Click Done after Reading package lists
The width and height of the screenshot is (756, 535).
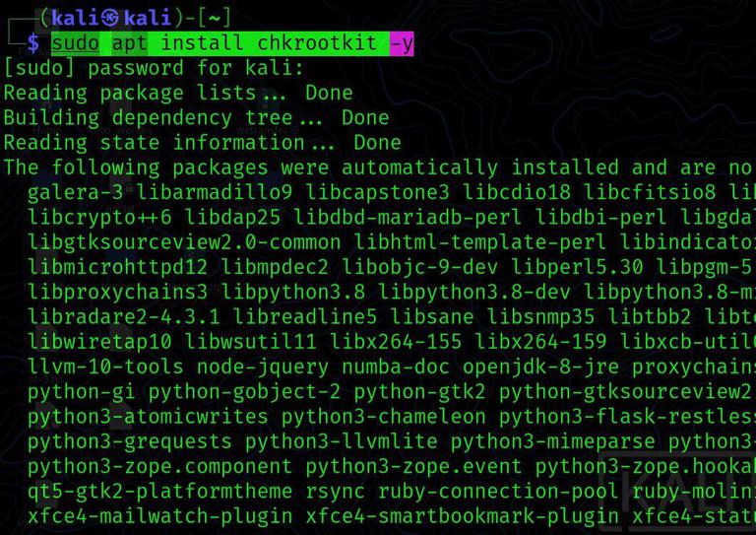pos(329,93)
